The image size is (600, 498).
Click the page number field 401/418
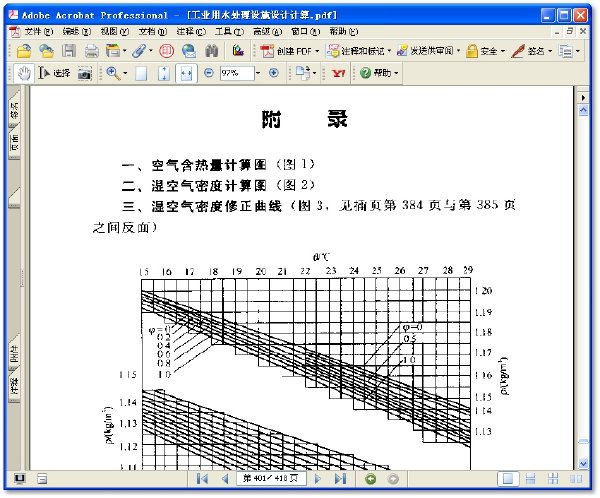(271, 478)
